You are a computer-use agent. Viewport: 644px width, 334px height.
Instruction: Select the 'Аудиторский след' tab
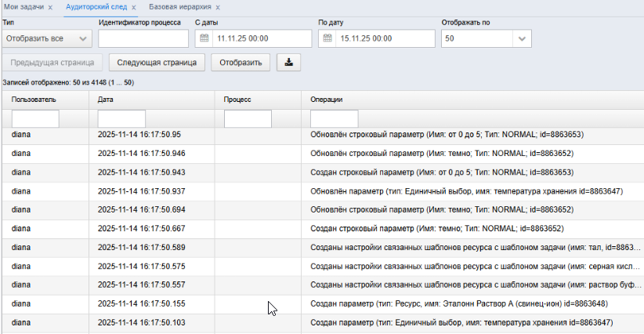(x=96, y=7)
